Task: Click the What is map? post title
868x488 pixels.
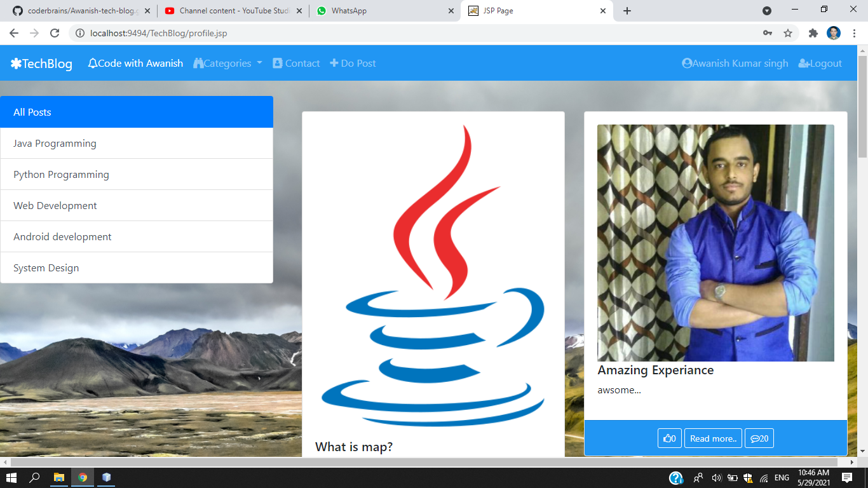Action: (354, 447)
